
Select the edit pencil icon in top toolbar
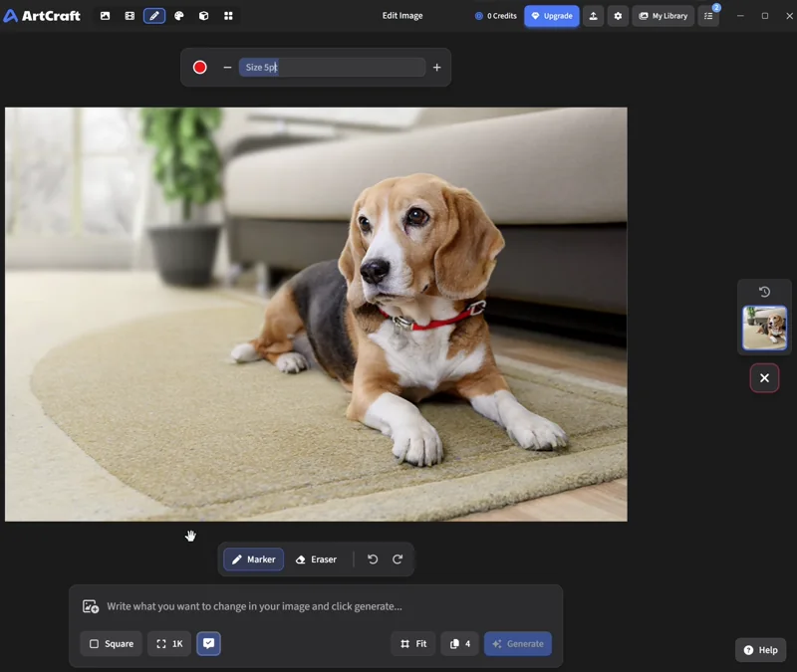point(154,16)
